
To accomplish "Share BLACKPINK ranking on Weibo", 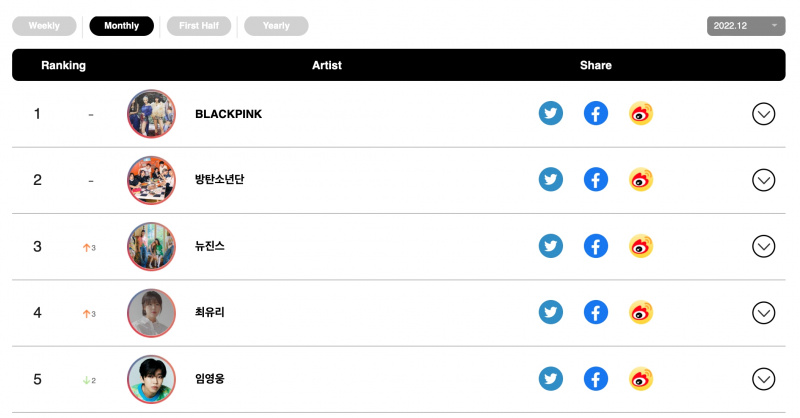I will point(641,113).
